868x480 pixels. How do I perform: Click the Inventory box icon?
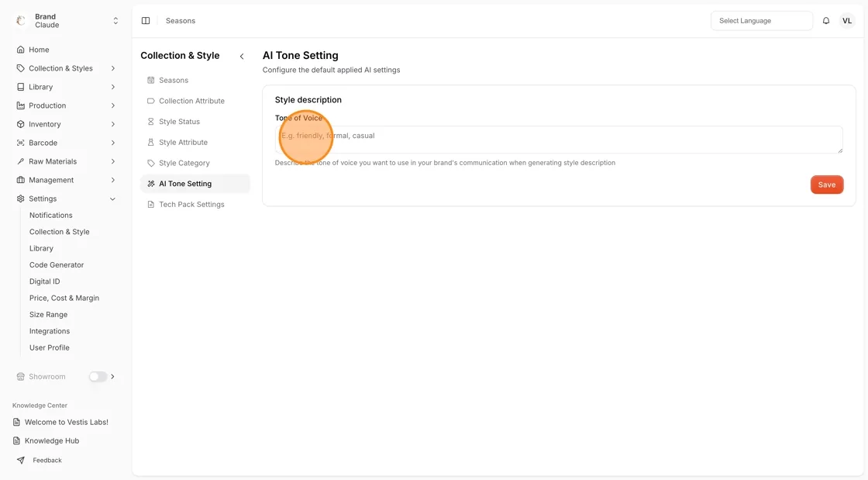[20, 124]
